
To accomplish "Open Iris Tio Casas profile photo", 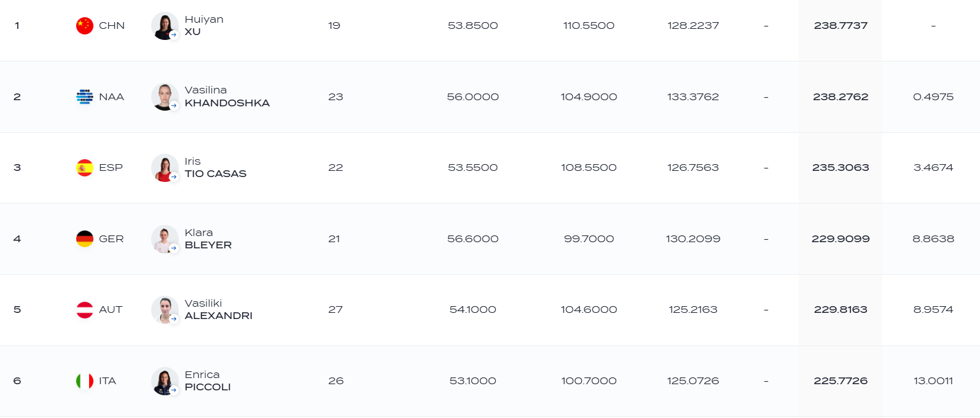I will 165,168.
